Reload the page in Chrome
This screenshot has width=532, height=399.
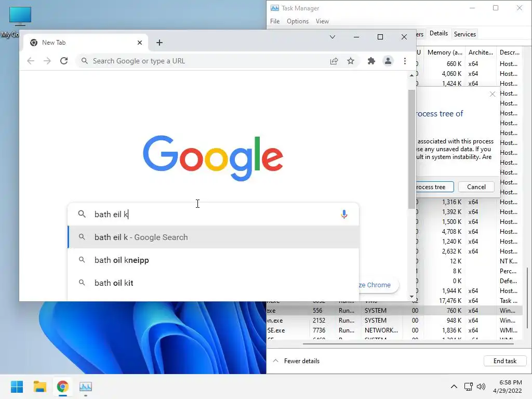(x=64, y=61)
